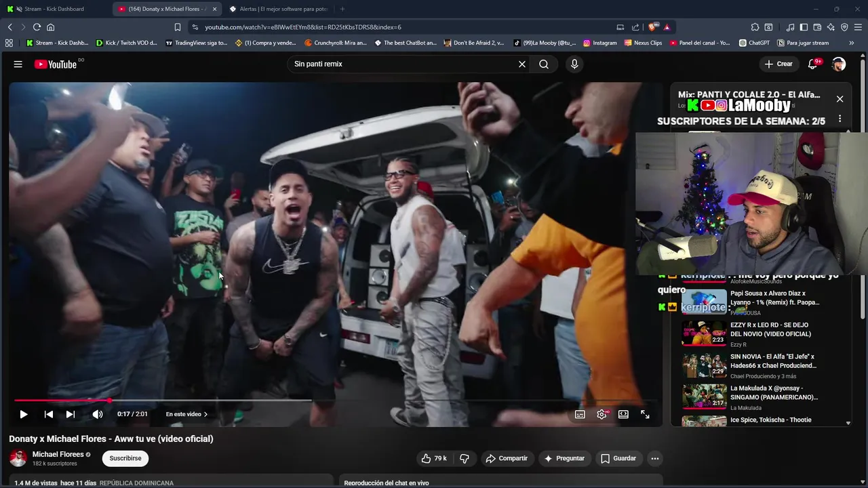This screenshot has width=868, height=488.
Task: Open the ChatGPT bookmark
Action: (754, 43)
